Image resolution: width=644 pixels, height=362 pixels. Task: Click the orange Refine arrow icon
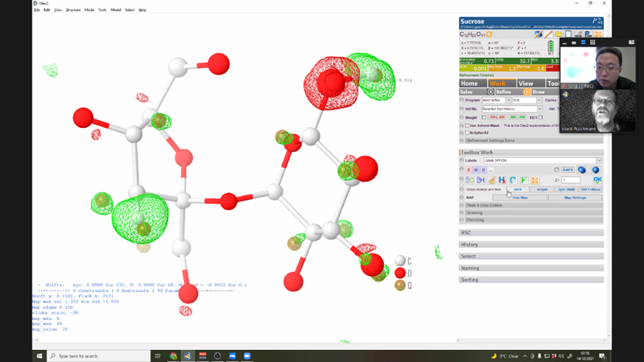tap(527, 92)
